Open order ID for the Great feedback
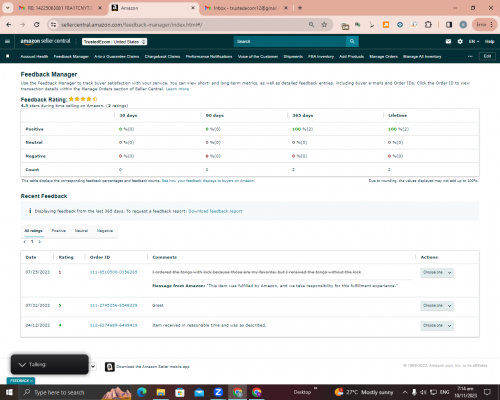The height and width of the screenshot is (400, 500). tap(113, 305)
